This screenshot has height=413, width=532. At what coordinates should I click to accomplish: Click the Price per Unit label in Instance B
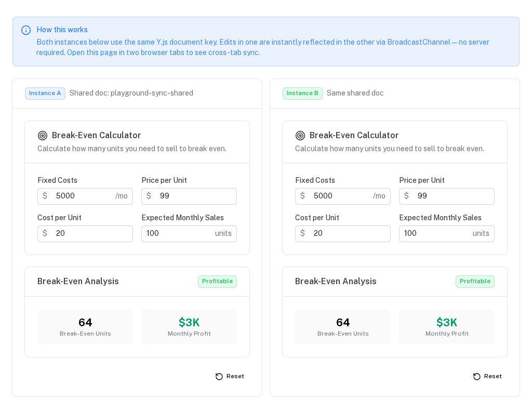(x=422, y=181)
